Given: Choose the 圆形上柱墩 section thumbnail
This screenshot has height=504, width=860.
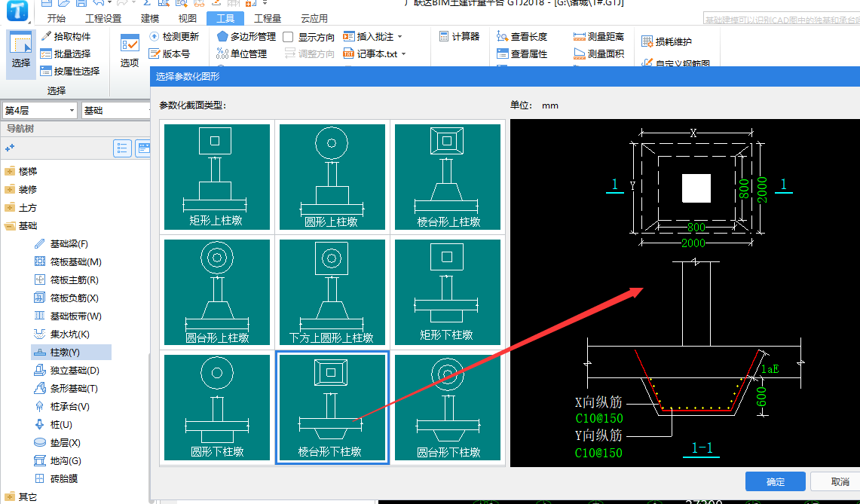Looking at the screenshot, I should pyautogui.click(x=332, y=176).
